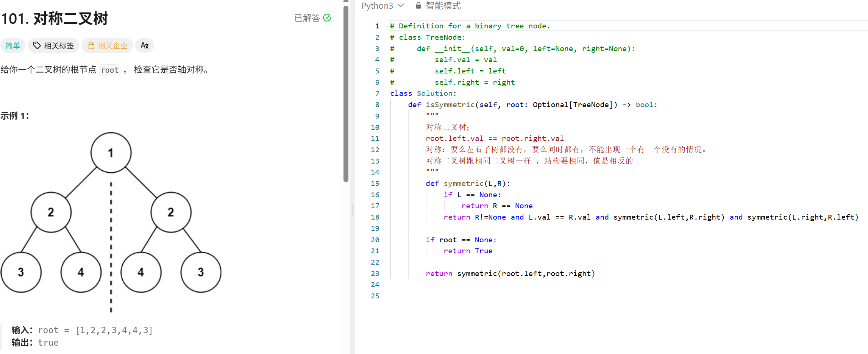The height and width of the screenshot is (354, 868).
Task: Toggle the 智能模式 smart mode label
Action: coord(443,6)
